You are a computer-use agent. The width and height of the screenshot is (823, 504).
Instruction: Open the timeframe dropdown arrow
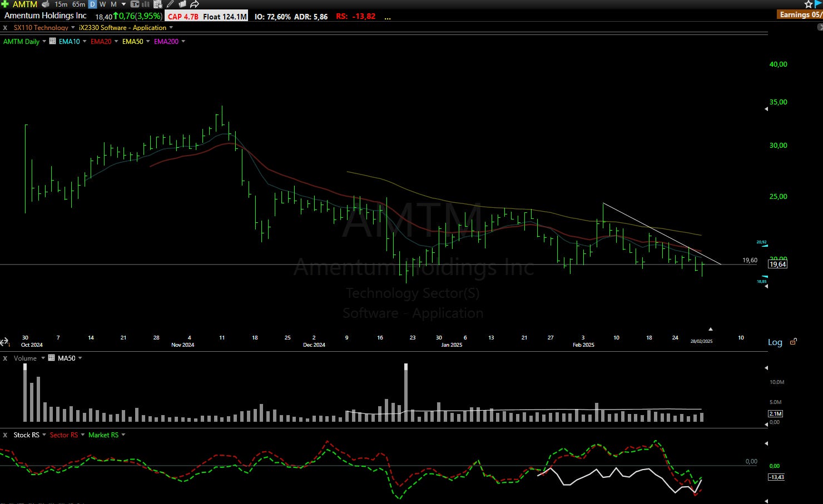pos(123,4)
